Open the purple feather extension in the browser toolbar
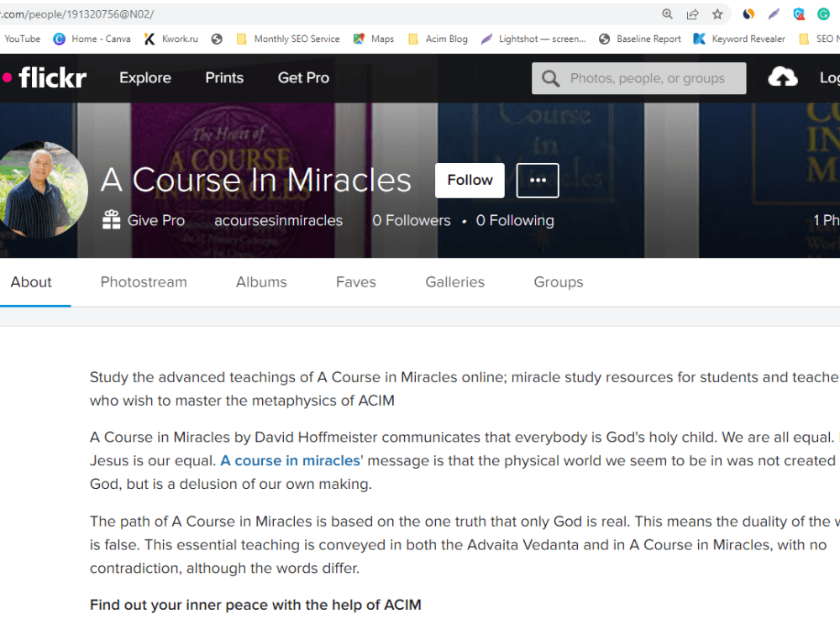Viewport: 840px width, 630px height. coord(774,14)
